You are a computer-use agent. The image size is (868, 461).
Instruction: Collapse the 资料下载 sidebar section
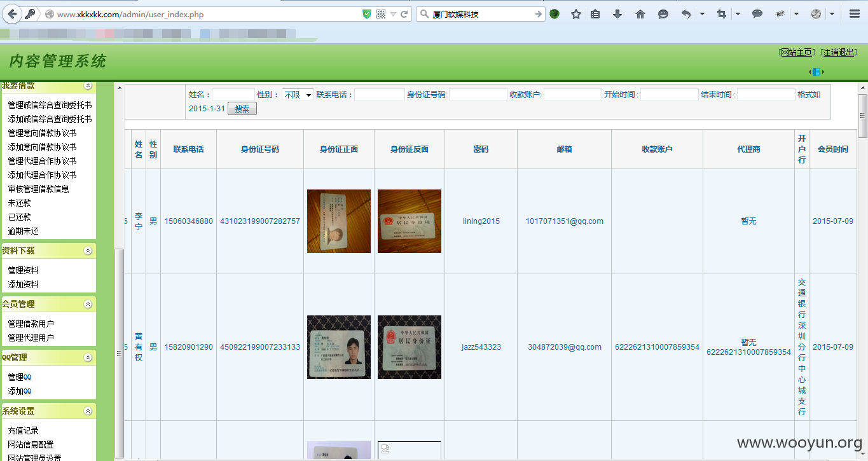coord(88,251)
